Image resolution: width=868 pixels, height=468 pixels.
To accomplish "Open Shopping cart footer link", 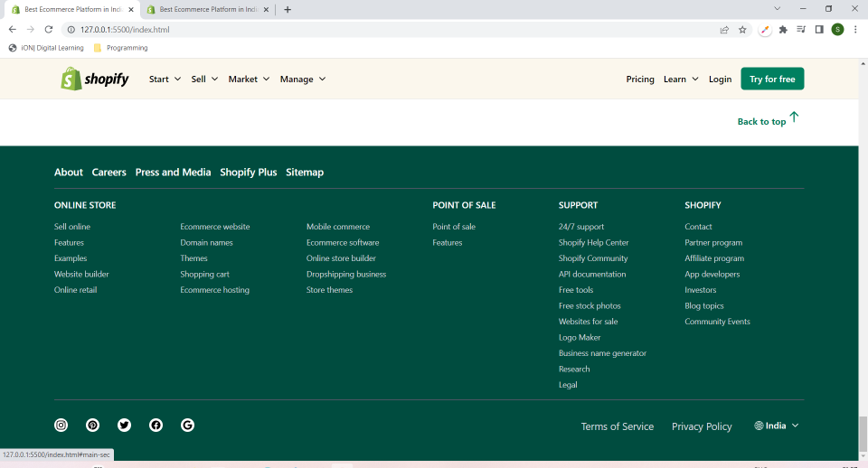I will pyautogui.click(x=204, y=275).
